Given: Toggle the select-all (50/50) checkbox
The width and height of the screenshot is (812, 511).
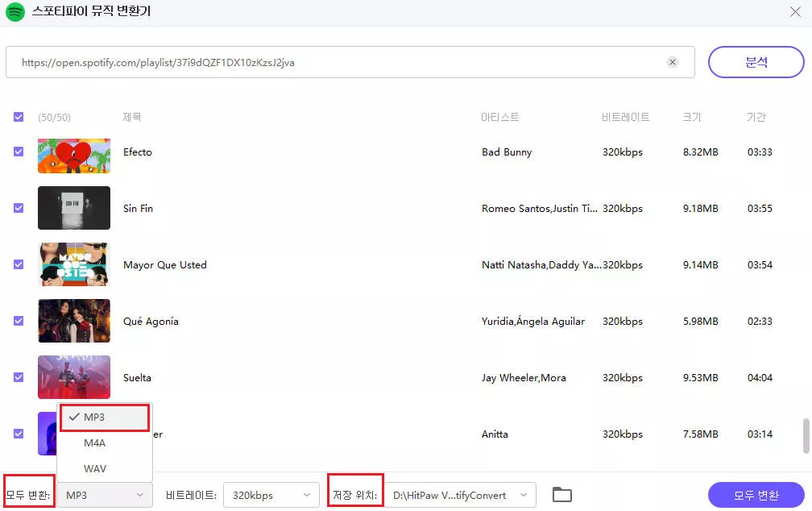Looking at the screenshot, I should tap(19, 117).
